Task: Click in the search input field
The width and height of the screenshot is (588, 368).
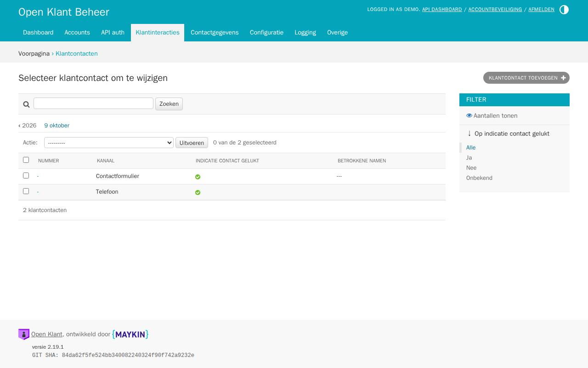Action: 93,103
